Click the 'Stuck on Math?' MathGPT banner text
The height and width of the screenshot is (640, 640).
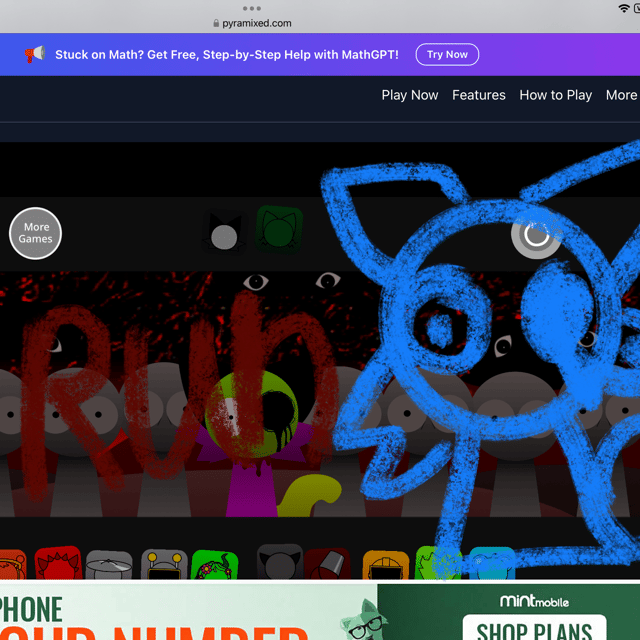point(227,55)
